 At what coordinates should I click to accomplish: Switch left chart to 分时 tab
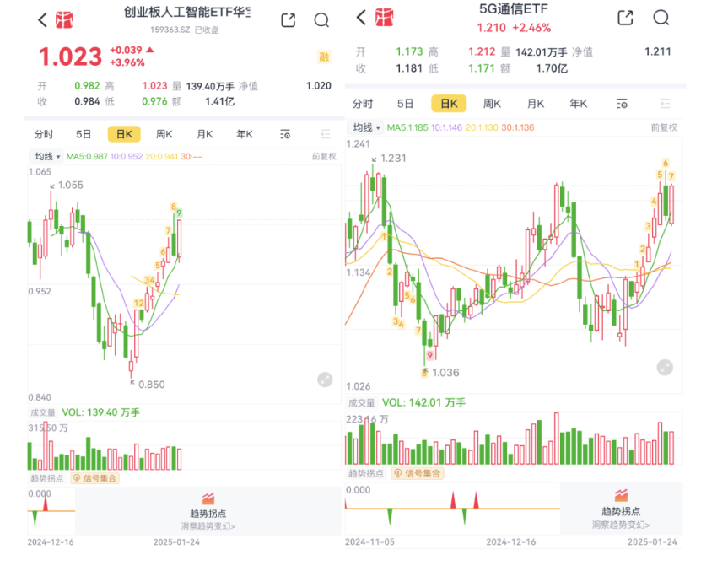point(44,135)
